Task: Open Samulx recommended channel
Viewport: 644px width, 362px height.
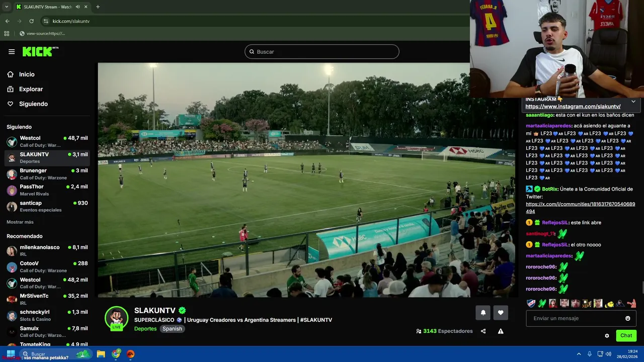Action: [47, 331]
